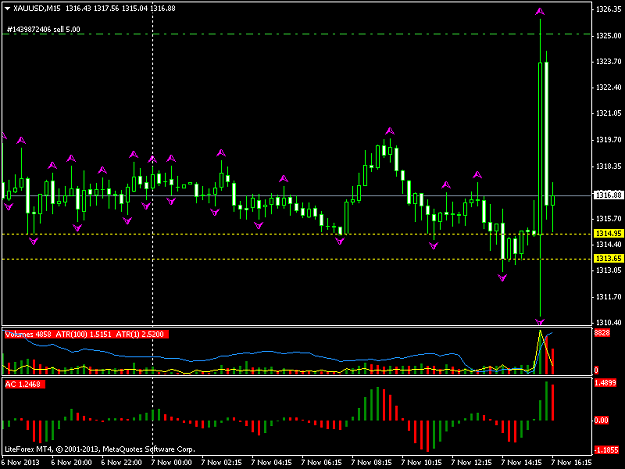Click the large white bearish candle after the spike
The width and height of the screenshot is (625, 469).
click(x=546, y=133)
